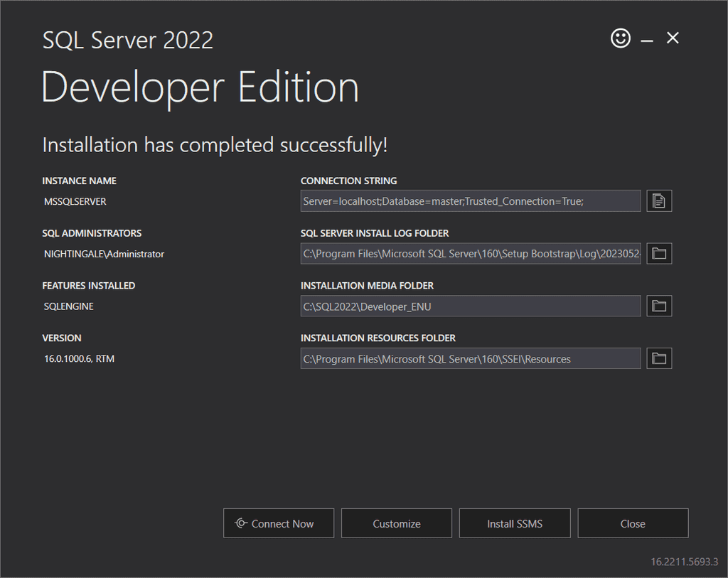Image resolution: width=728 pixels, height=578 pixels.
Task: Click the plug icon on Connect Now
Action: (x=242, y=523)
